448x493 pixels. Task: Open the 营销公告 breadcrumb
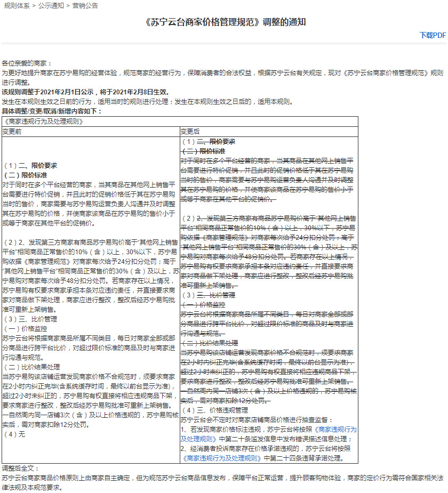click(85, 6)
